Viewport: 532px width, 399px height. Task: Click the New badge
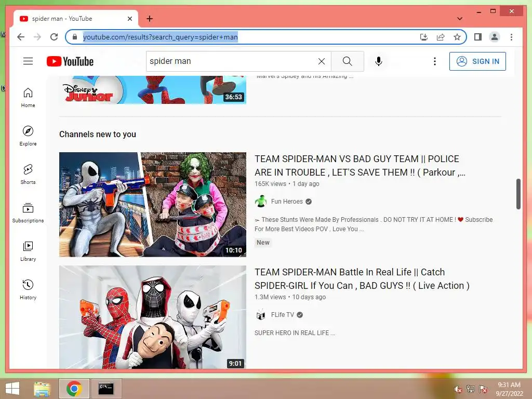pos(263,243)
